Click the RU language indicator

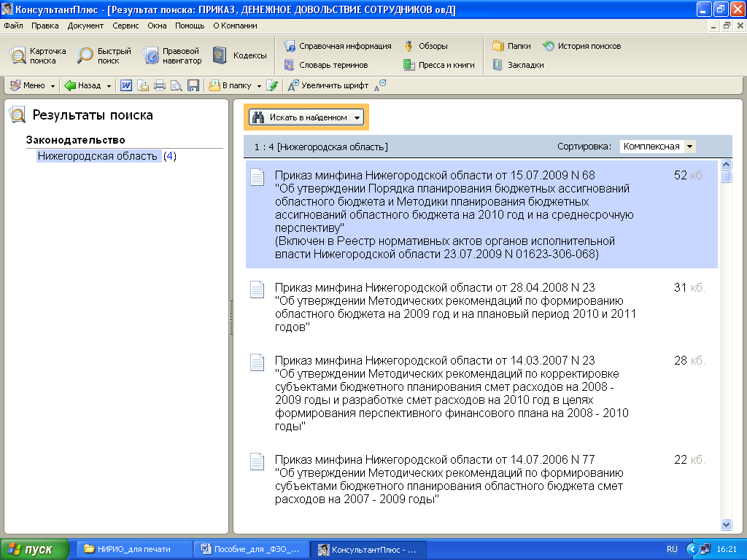pos(672,549)
